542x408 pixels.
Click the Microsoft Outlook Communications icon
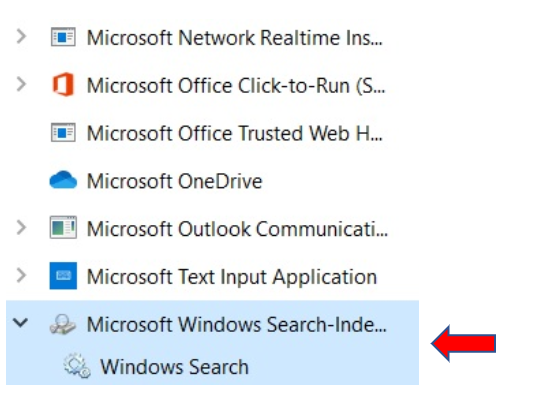63,228
